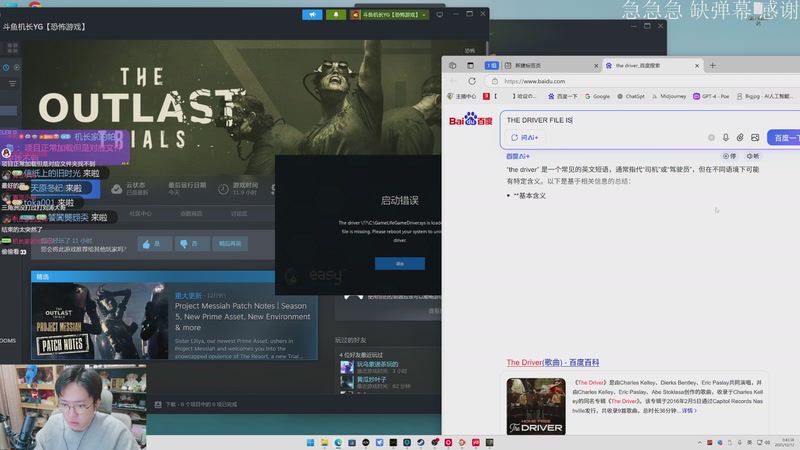Open Steam library filter icon
This screenshot has height=450, width=800.
[x=12, y=83]
